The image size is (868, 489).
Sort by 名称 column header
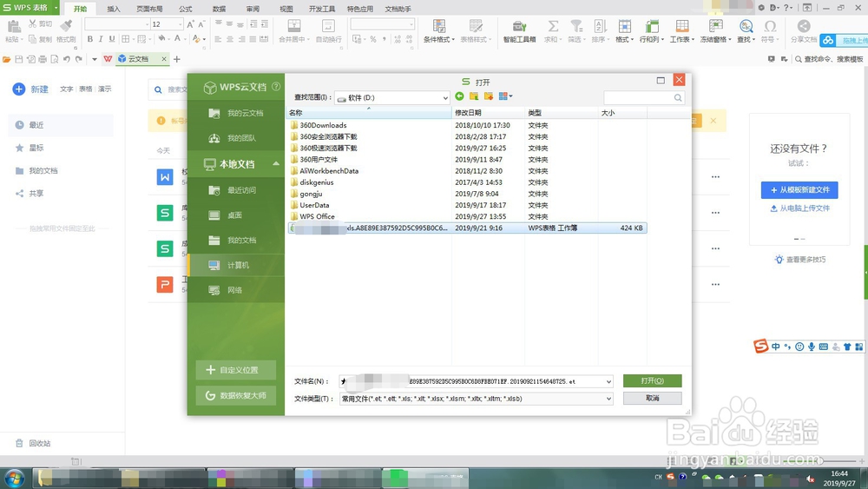pyautogui.click(x=369, y=113)
